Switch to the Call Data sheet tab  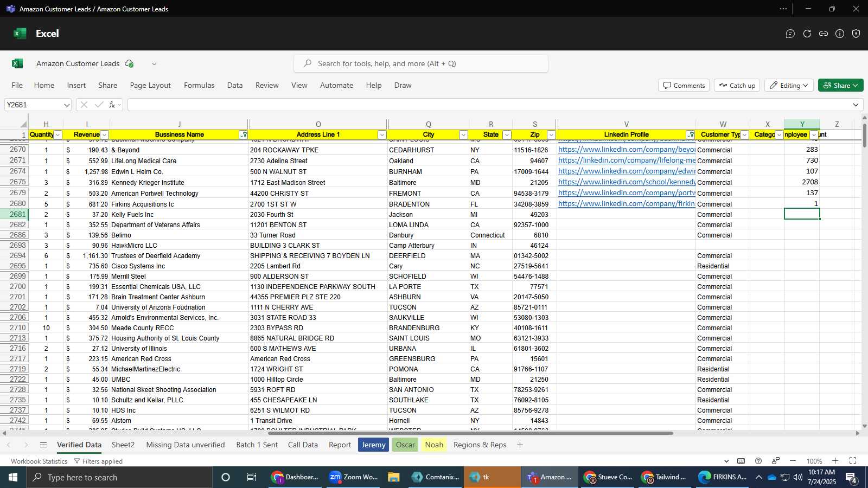click(x=303, y=445)
